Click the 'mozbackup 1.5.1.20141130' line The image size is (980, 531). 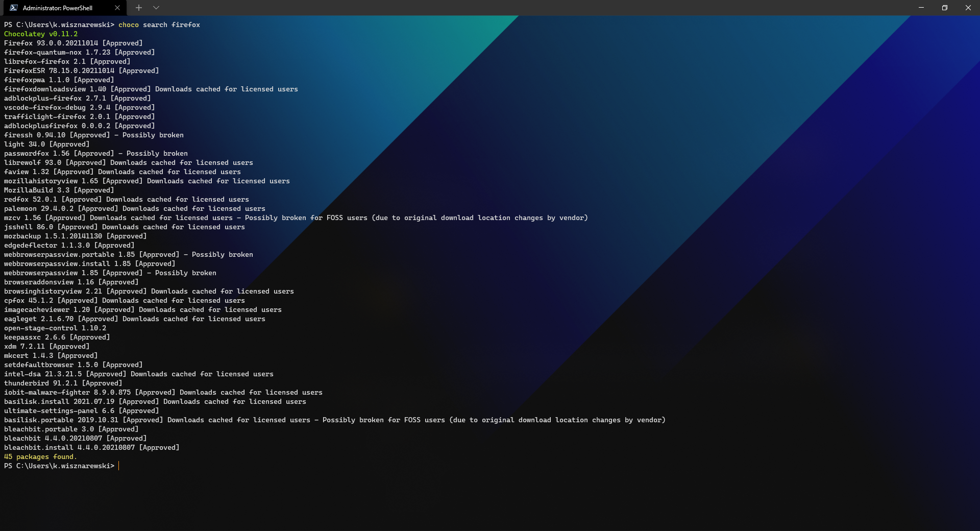pos(76,236)
